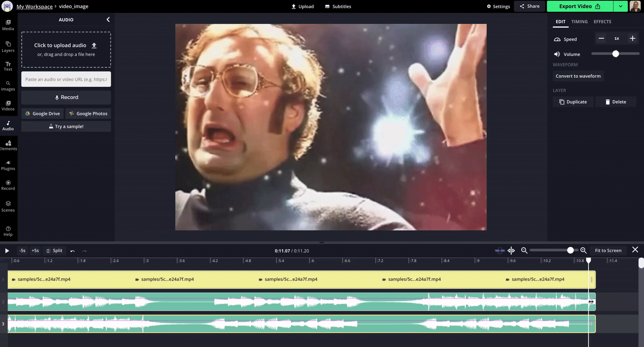Open the Images sidebar panel
This screenshot has height=347, width=644.
click(8, 86)
